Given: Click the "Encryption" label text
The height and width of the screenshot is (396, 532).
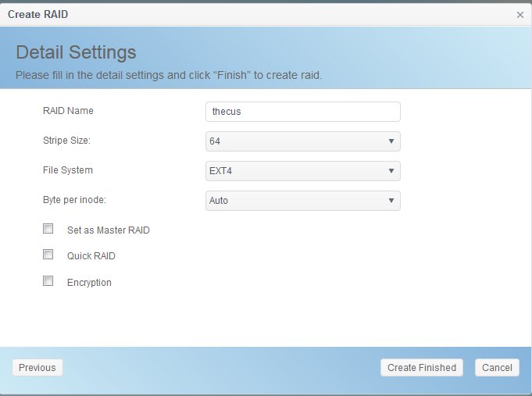Looking at the screenshot, I should pyautogui.click(x=89, y=283).
